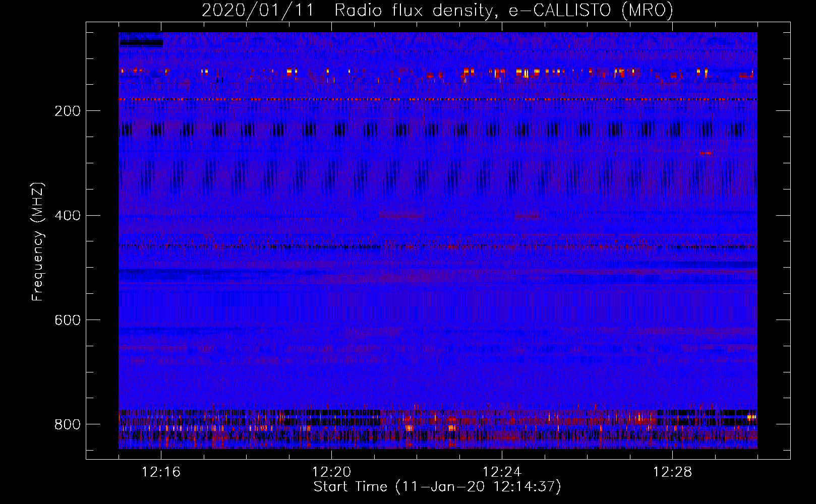Click the plot title '2020/01/11 Radio flux density'
The width and height of the screenshot is (816, 504).
(347, 10)
